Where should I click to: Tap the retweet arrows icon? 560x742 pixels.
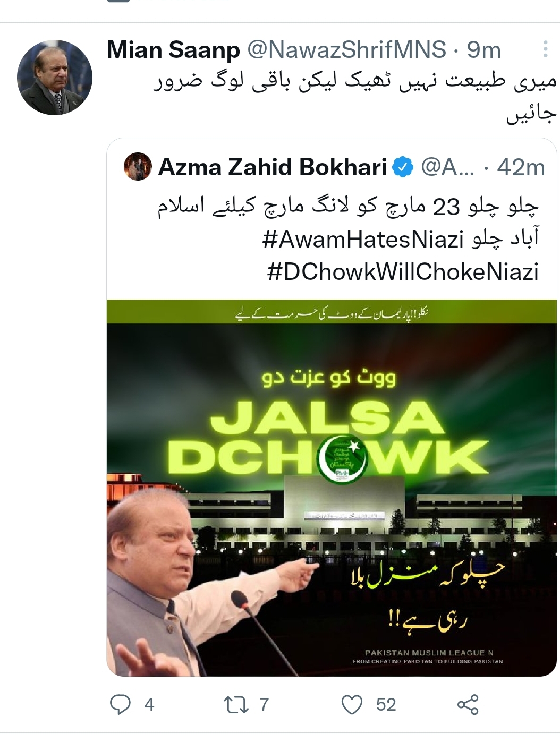[236, 705]
